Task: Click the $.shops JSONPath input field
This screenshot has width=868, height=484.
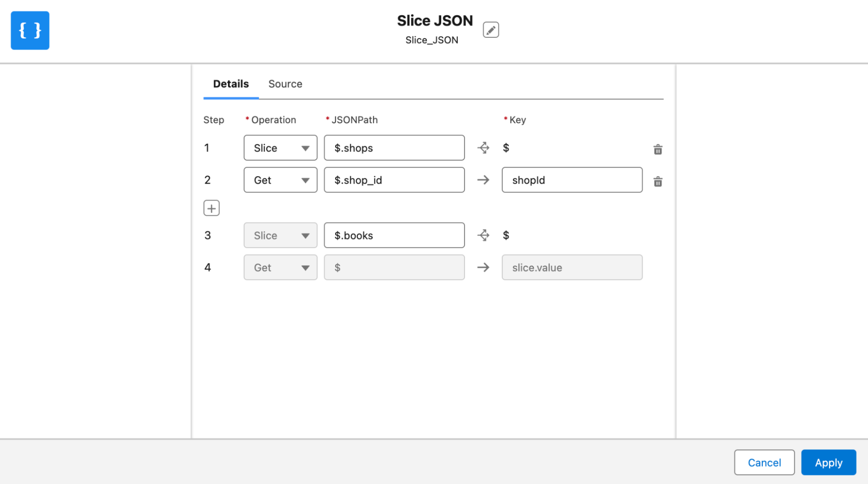Action: pos(394,148)
